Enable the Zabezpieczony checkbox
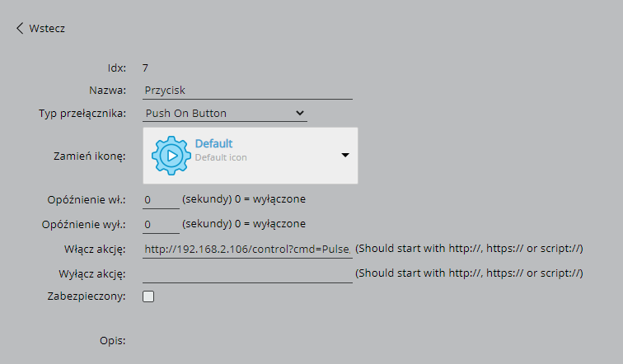Viewport: 623px width, 364px height. (x=148, y=296)
